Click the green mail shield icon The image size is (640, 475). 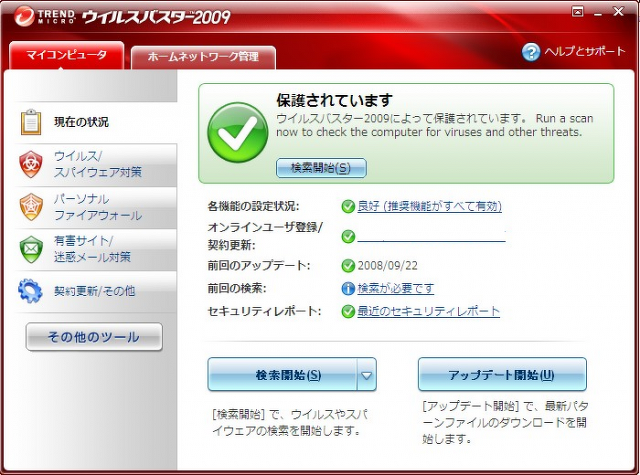point(31,249)
